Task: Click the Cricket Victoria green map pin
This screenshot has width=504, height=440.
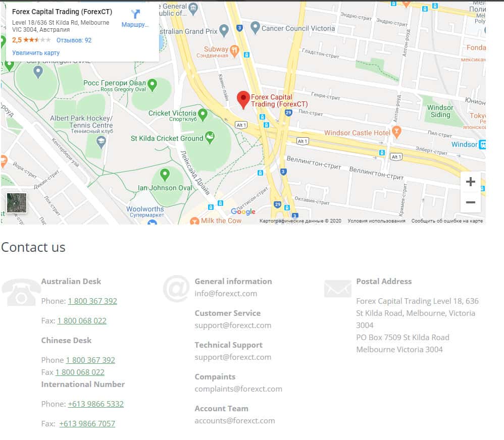Action: point(203,114)
